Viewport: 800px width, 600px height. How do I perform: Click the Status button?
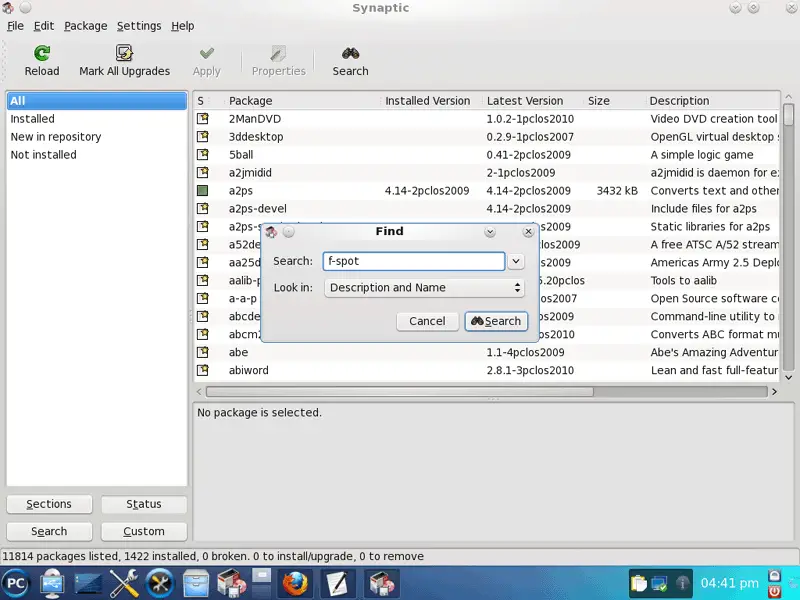click(144, 504)
